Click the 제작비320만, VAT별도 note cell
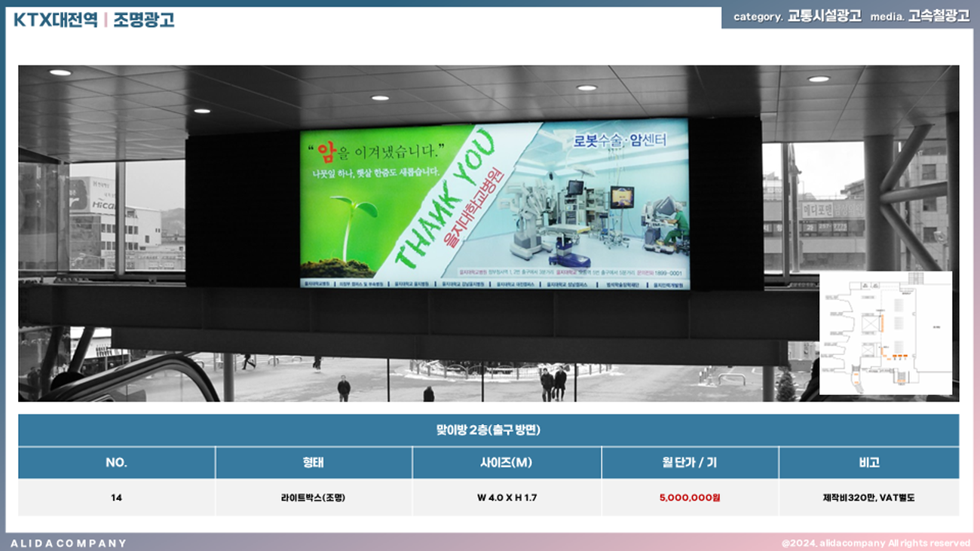 (868, 497)
